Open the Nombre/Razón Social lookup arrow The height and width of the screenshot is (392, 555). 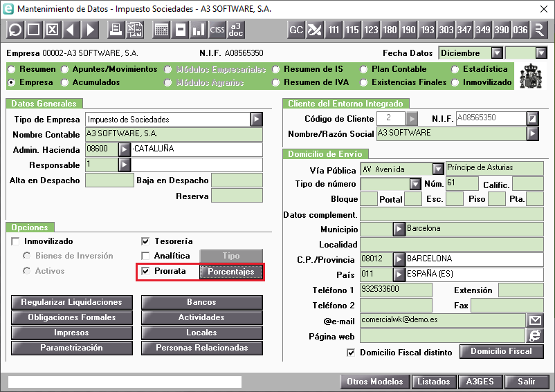(x=533, y=133)
